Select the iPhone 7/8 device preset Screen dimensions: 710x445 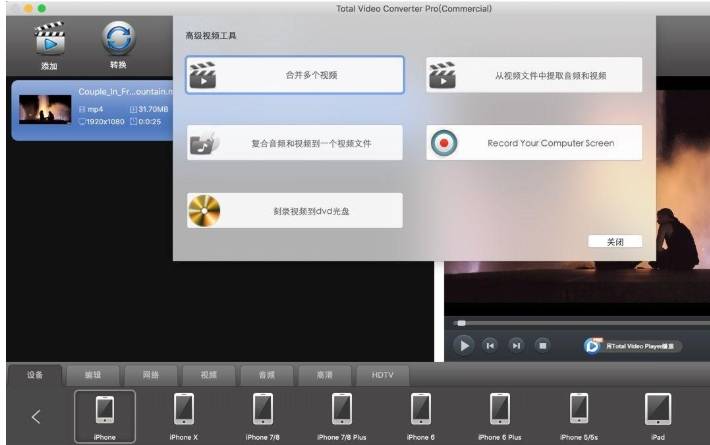(263, 416)
